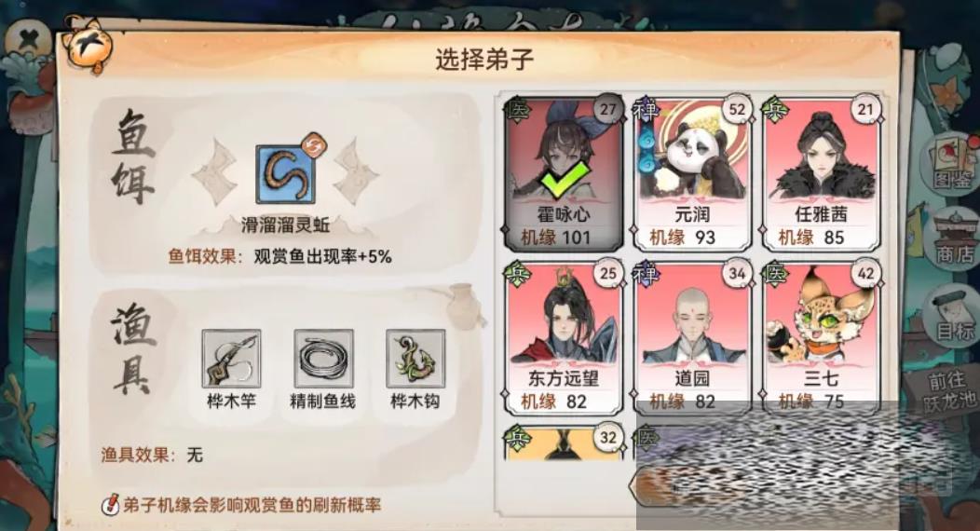
Task: Select the partially visible disciple level 32
Action: click(564, 442)
